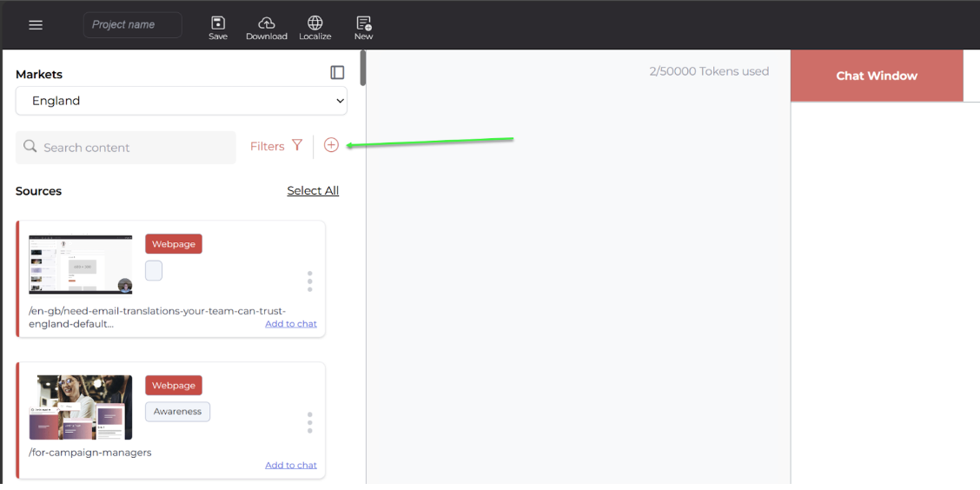Click the Search content field
Screen dimensions: 980x490
point(126,148)
